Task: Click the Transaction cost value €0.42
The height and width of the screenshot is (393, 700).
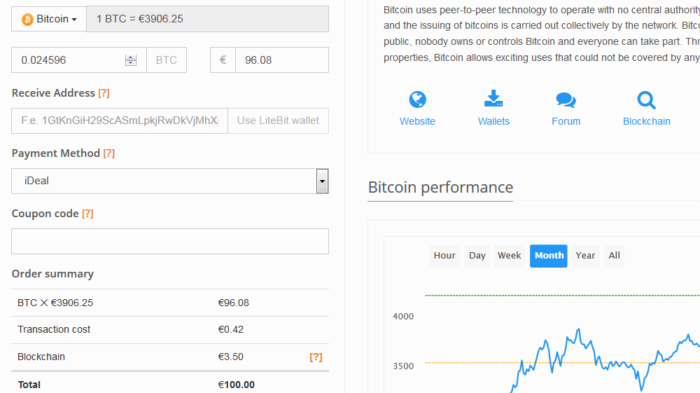Action: [x=231, y=330]
